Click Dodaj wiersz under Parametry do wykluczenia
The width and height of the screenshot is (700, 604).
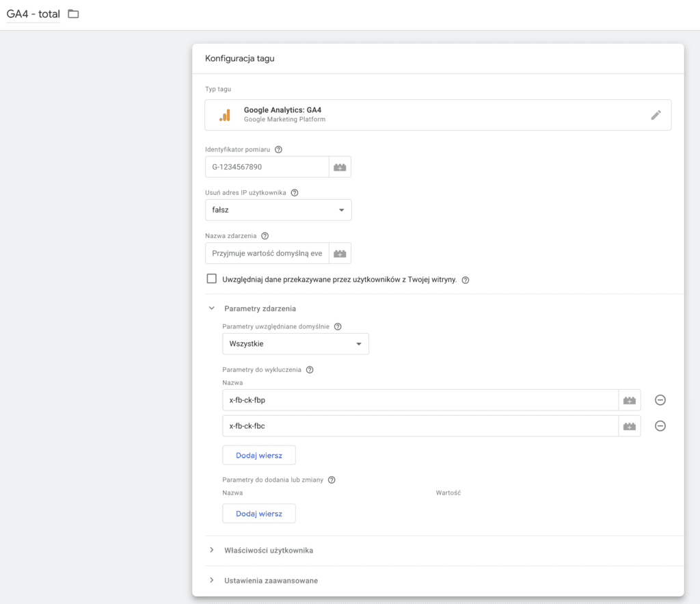(x=259, y=456)
